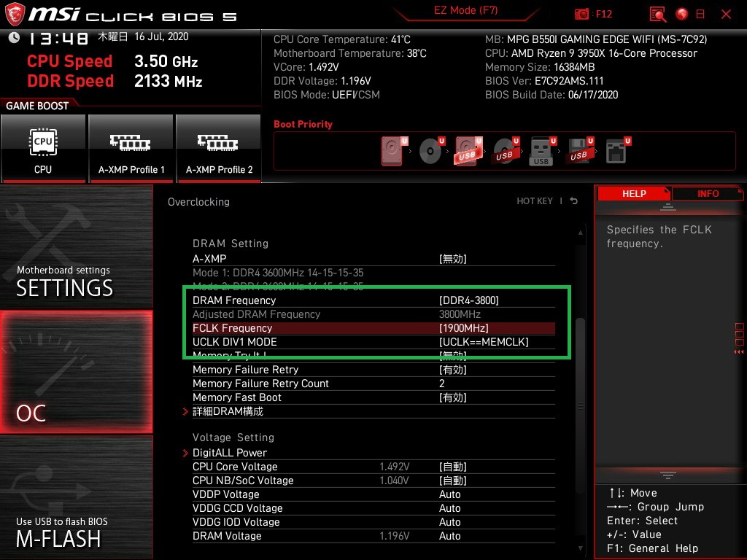Toggle the A-XMP setting row
Screen dimensions: 747x560
(373, 259)
